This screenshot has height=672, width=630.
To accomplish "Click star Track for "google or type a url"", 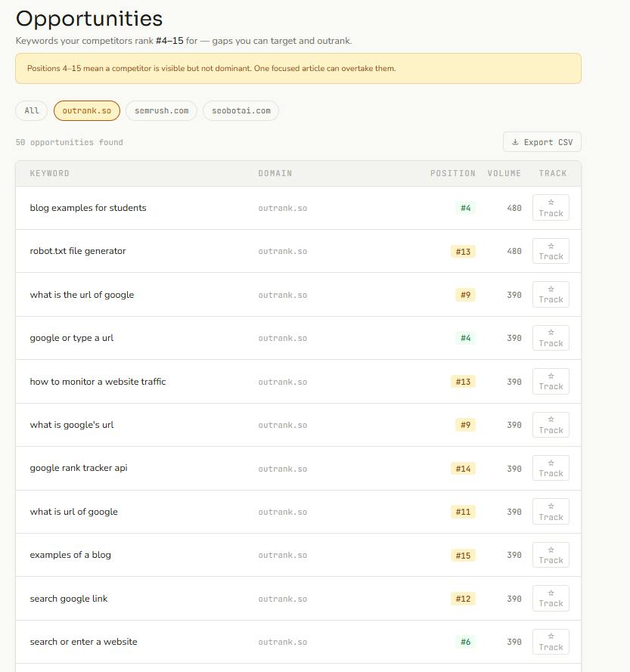I will [x=551, y=338].
